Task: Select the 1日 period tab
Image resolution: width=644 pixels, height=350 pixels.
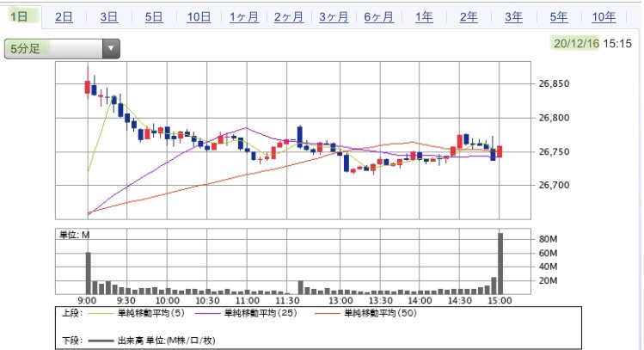Action: 19,17
